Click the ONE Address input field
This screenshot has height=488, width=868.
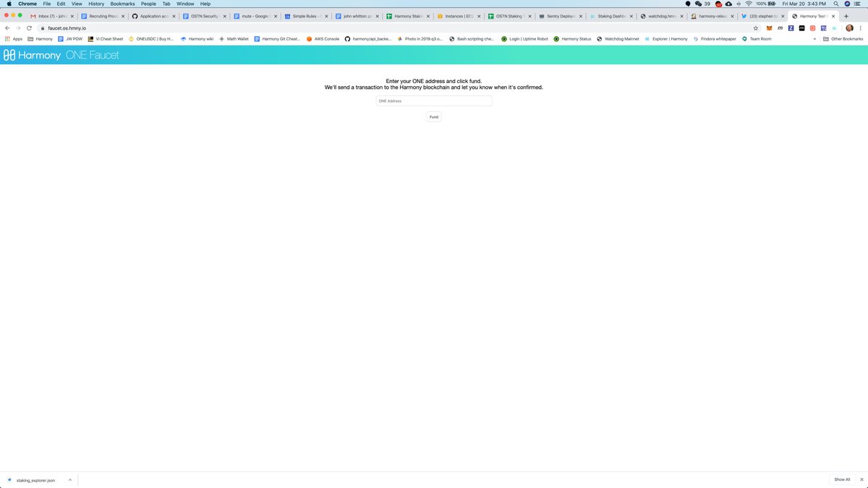click(434, 101)
